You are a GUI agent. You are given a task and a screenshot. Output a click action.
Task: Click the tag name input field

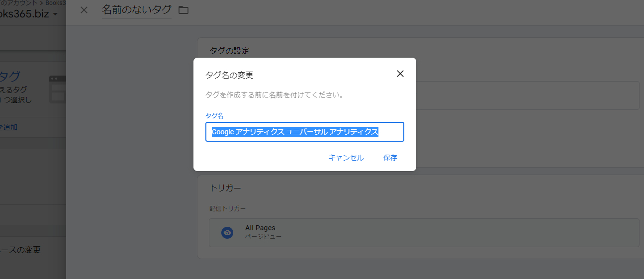pyautogui.click(x=304, y=132)
